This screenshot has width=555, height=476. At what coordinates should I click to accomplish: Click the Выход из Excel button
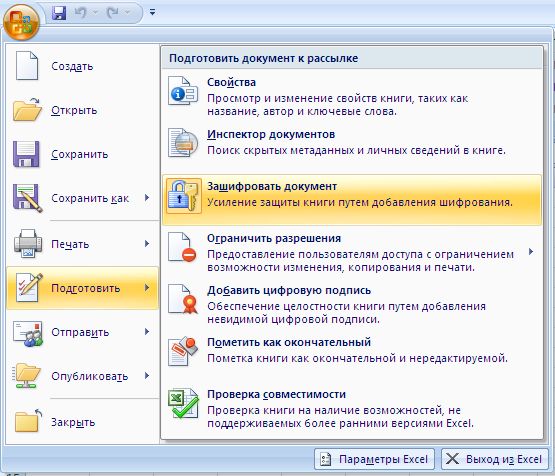(494, 459)
